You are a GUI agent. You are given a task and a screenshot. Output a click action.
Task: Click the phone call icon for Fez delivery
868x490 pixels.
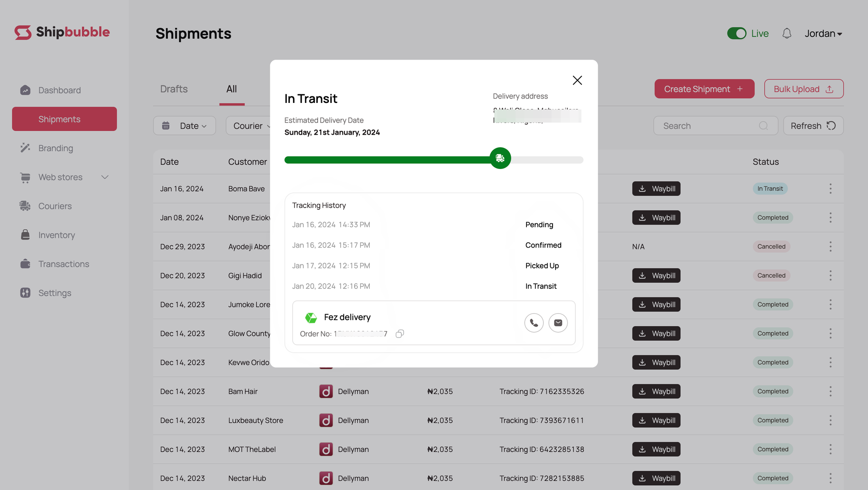(534, 323)
